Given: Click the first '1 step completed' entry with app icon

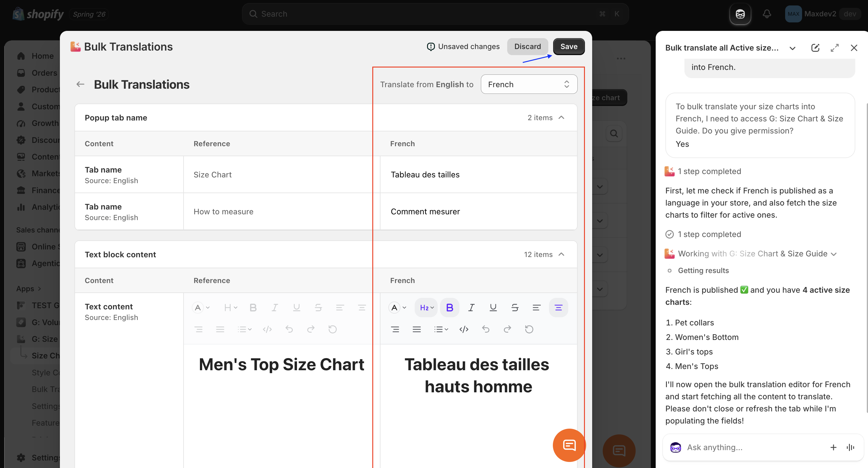Looking at the screenshot, I should pos(703,171).
